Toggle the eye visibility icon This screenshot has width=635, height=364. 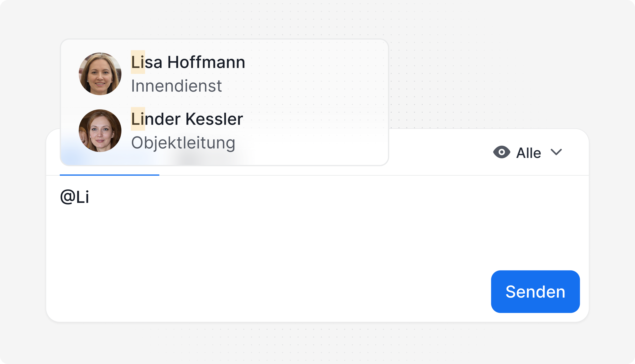click(x=501, y=152)
